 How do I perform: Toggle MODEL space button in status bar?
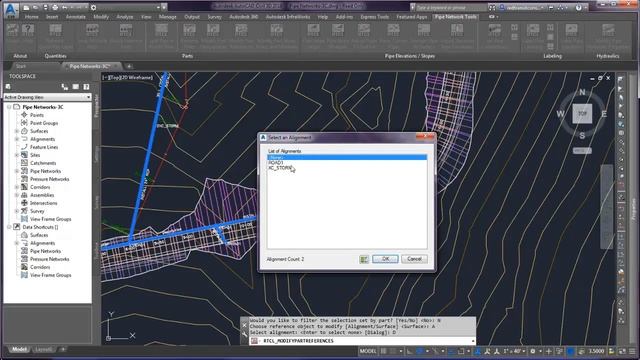point(368,351)
